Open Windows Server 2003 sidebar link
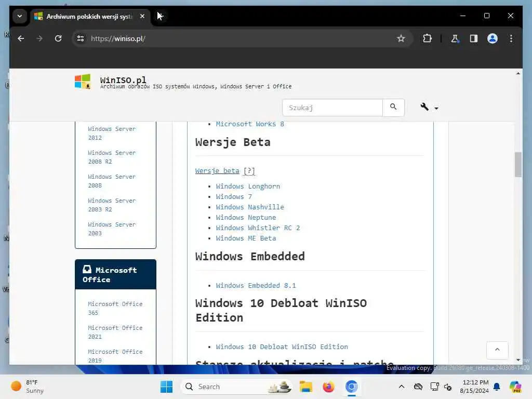Viewport: 532px width, 399px height. point(112,229)
